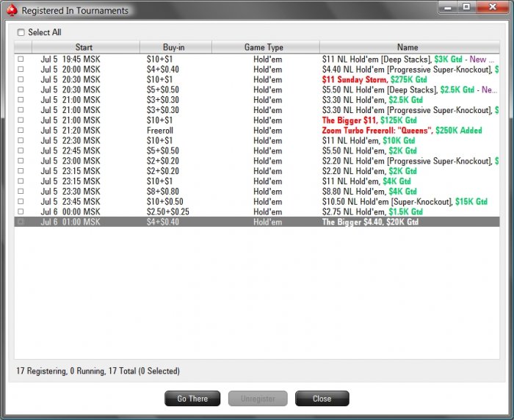Select $11 NL Hold'em, $4K Gtd entry

coord(366,181)
